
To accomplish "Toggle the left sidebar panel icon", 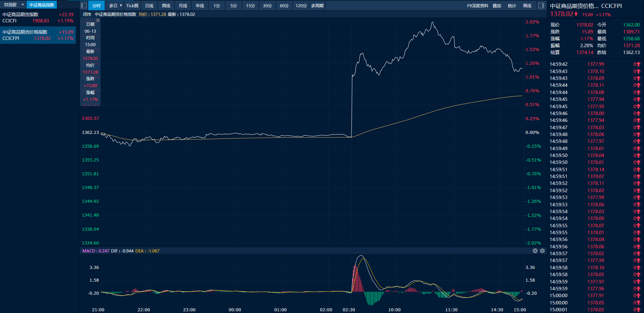I will tap(84, 6).
